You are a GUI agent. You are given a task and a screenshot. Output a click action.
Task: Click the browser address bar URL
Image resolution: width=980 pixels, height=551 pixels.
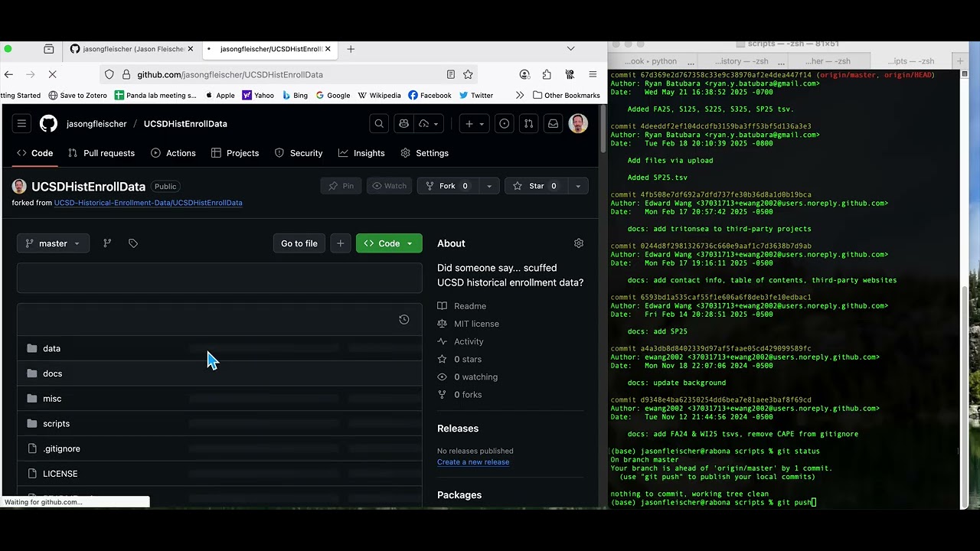[230, 74]
